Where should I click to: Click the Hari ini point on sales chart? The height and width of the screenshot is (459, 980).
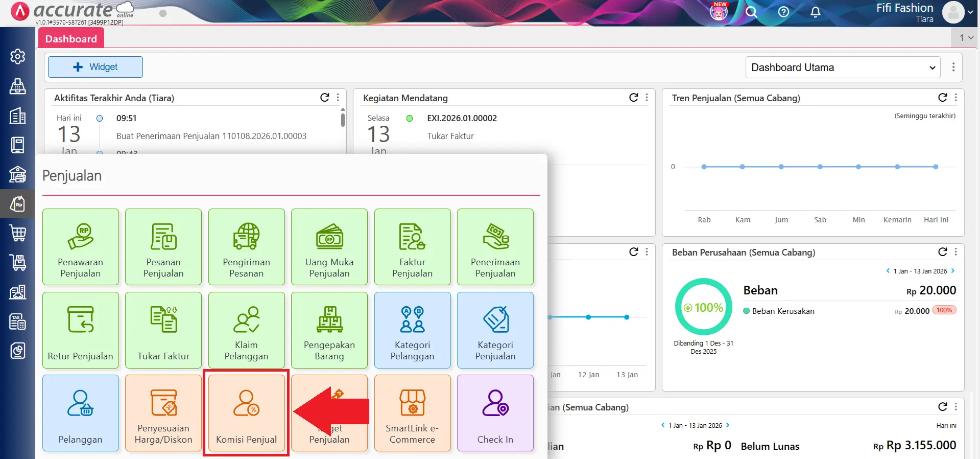pos(936,167)
